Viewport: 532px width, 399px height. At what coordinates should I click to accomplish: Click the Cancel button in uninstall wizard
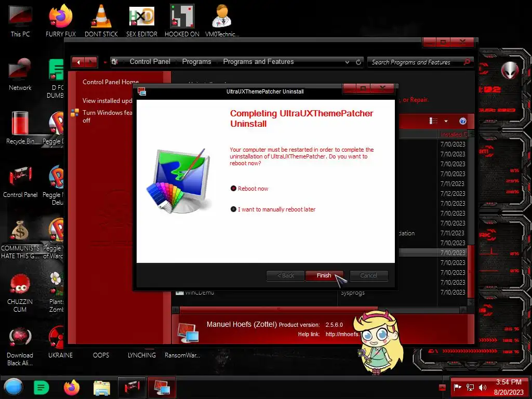pos(368,275)
